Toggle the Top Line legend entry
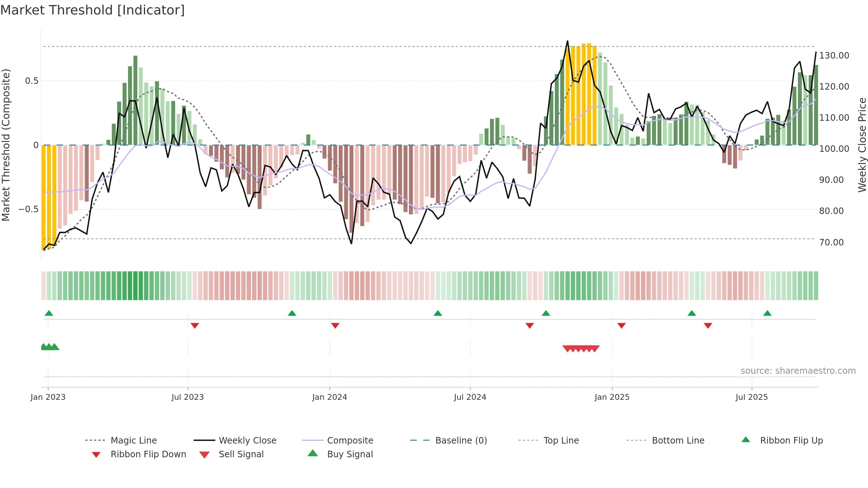The width and height of the screenshot is (868, 488). pyautogui.click(x=549, y=440)
